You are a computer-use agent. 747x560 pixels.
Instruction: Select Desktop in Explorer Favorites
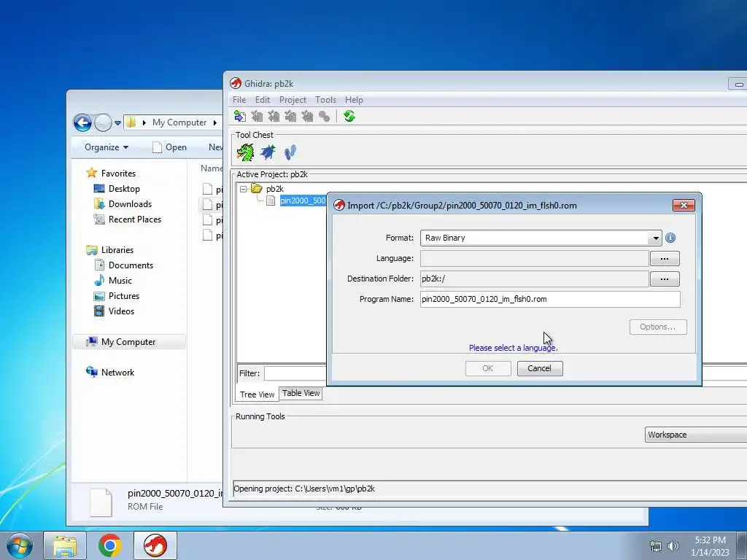pyautogui.click(x=124, y=189)
